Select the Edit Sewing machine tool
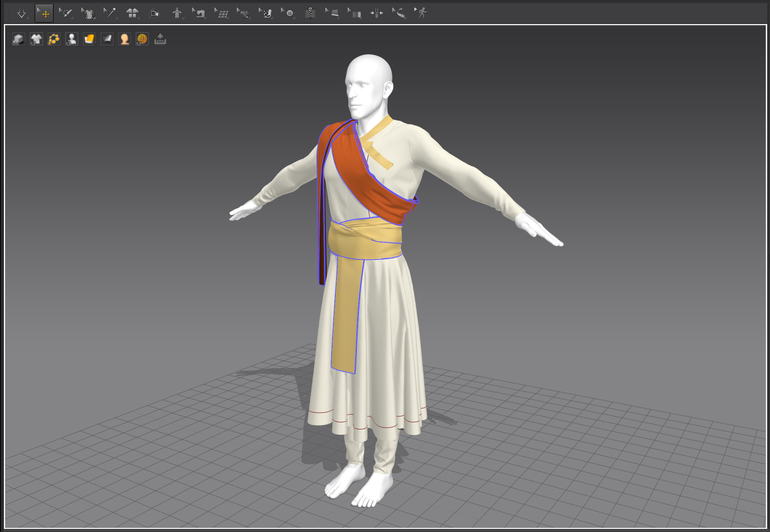This screenshot has width=770, height=532. point(199,14)
